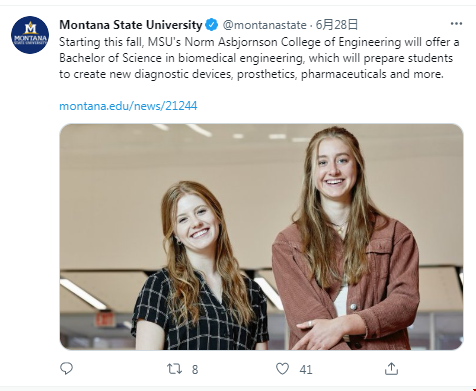Click the retweet count 8
476x391 pixels.
(195, 370)
